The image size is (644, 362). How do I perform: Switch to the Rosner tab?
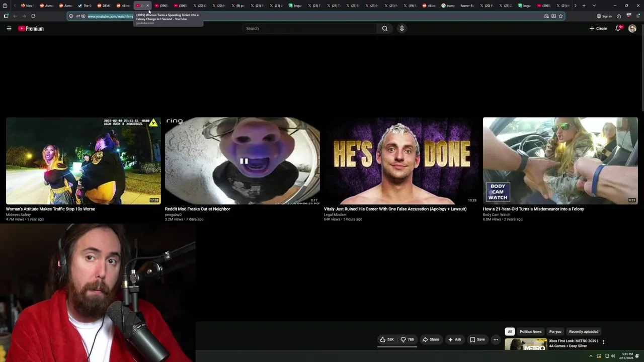pos(466,6)
